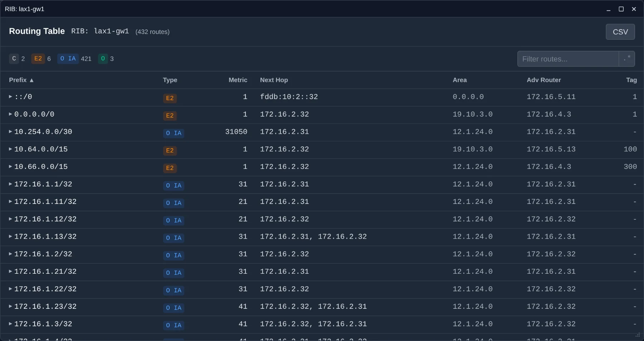Expand the 172.16.1.23/32 route row

(x=10, y=307)
